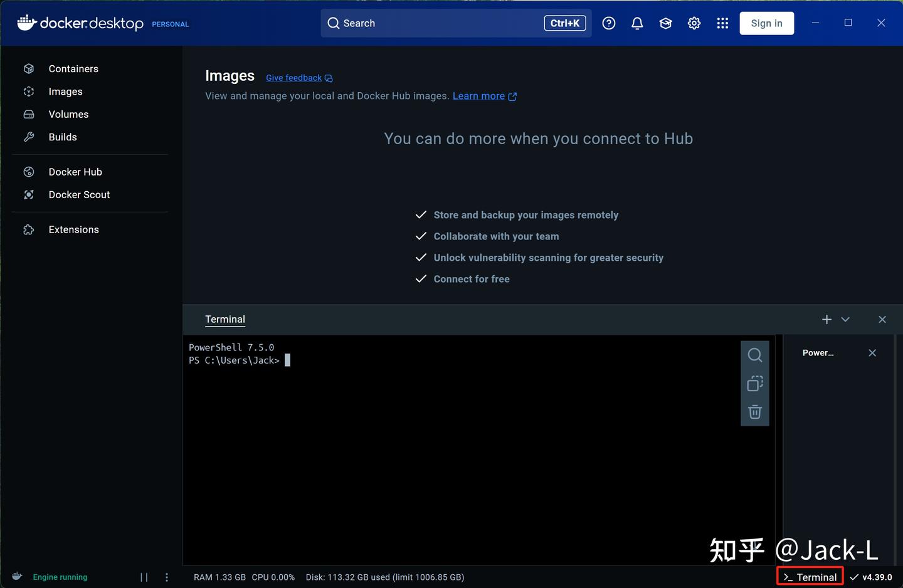Click the v4.39.0 version indicator
This screenshot has height=588, width=903.
(871, 577)
